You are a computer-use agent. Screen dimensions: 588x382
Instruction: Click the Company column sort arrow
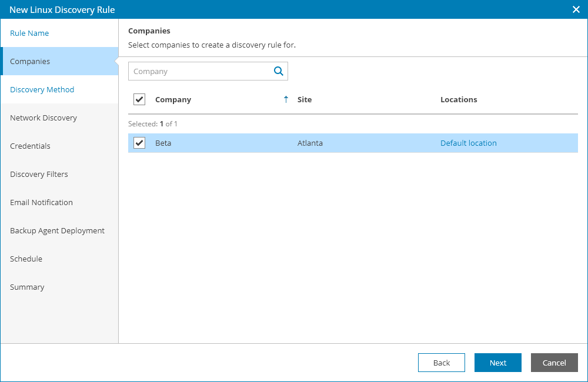tap(286, 99)
